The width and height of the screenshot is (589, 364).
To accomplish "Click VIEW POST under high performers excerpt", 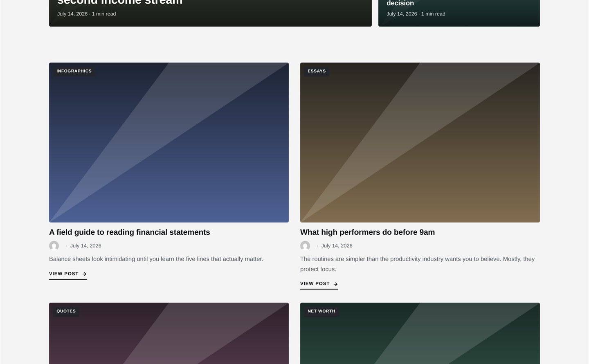I will (319, 284).
